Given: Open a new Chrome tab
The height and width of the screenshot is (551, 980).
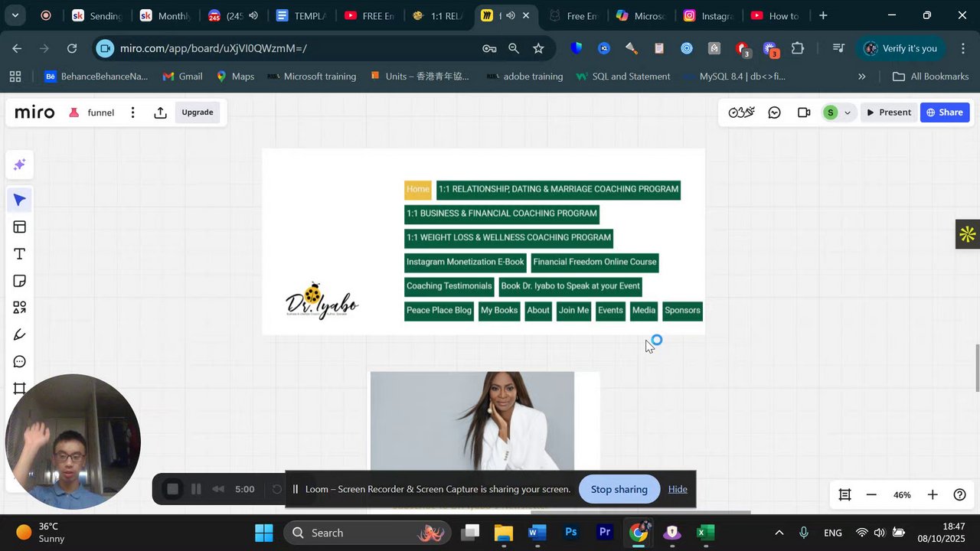Looking at the screenshot, I should click(x=823, y=15).
